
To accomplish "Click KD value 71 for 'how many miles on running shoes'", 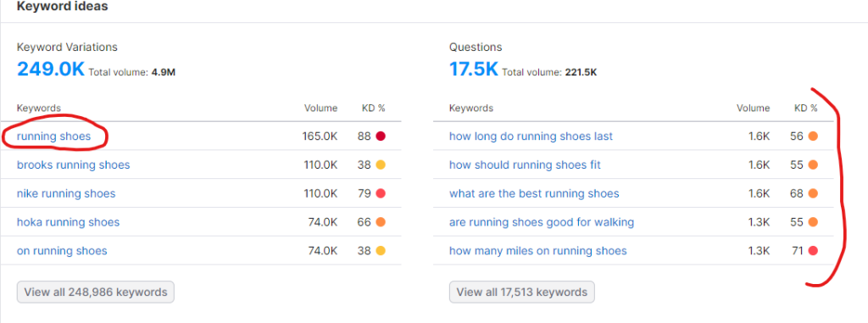I will click(797, 251).
